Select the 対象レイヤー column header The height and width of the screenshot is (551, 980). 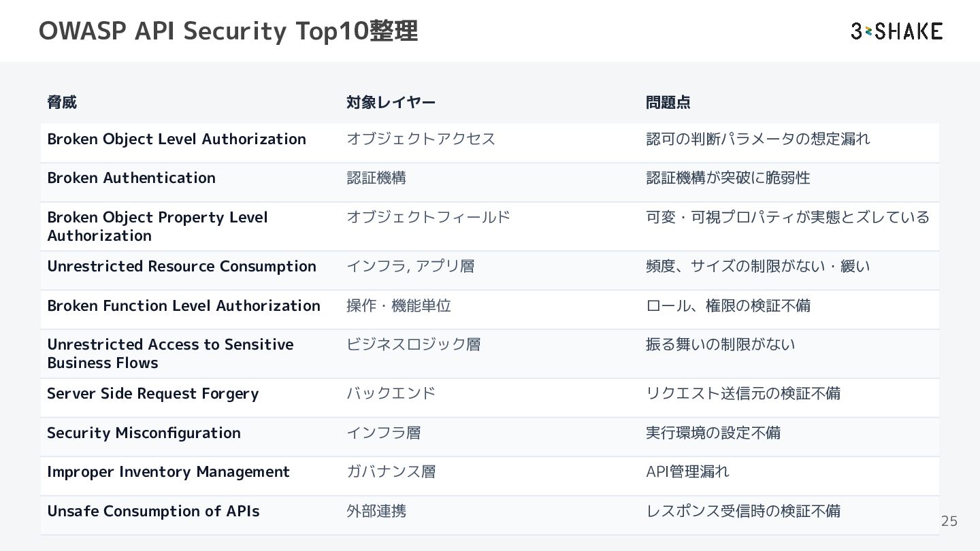pyautogui.click(x=391, y=102)
